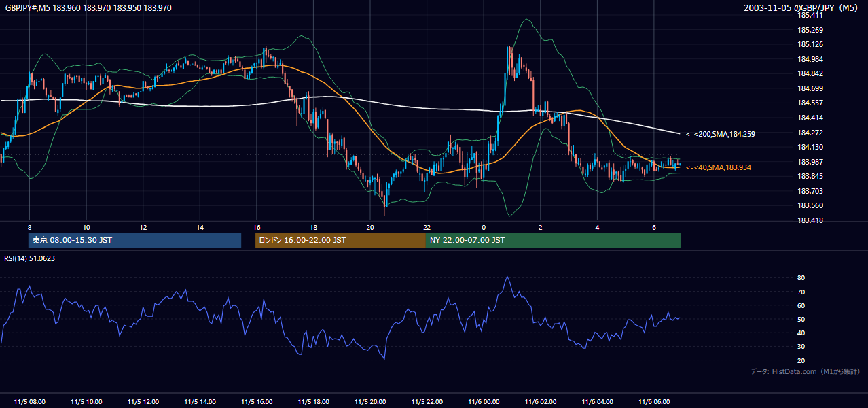Click the 183.987 price axis label
Screen dimensions: 868x408
tap(810, 162)
